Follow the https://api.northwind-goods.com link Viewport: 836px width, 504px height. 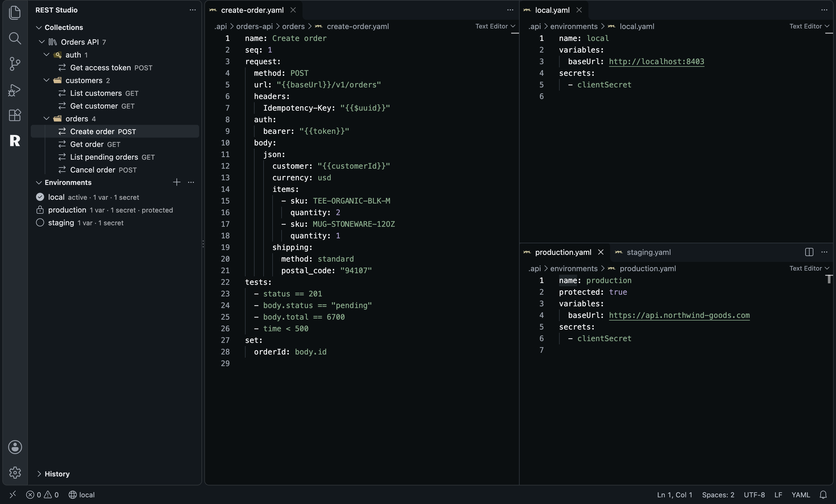pyautogui.click(x=679, y=315)
